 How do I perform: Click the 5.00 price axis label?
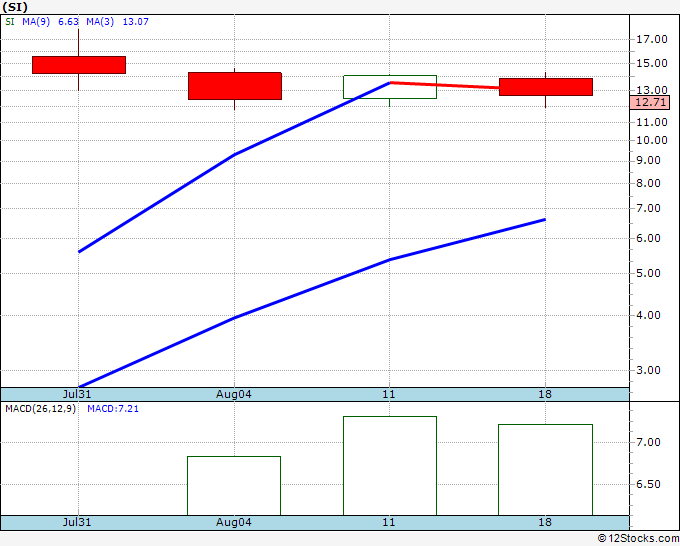pyautogui.click(x=648, y=273)
